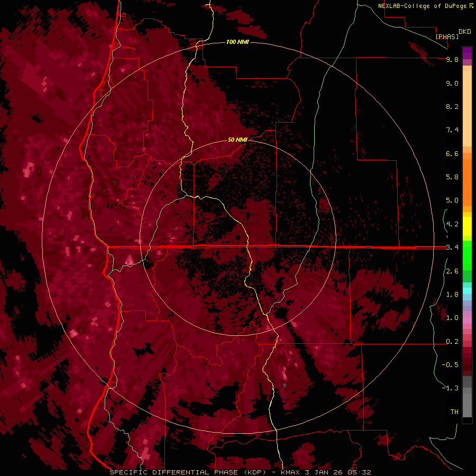Pick the bright green color bar segment
Image resolution: width=476 pixels, height=476 pixels.
(x=467, y=255)
